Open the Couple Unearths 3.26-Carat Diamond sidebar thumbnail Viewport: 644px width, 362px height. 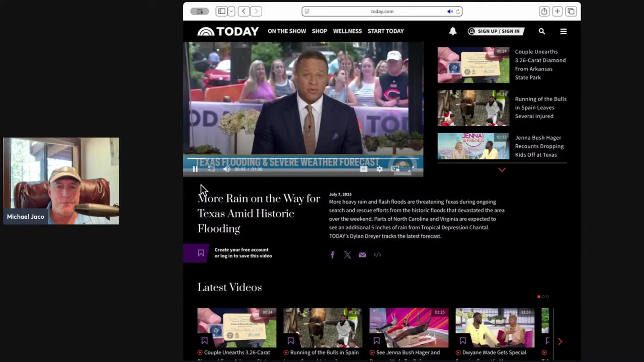click(473, 65)
